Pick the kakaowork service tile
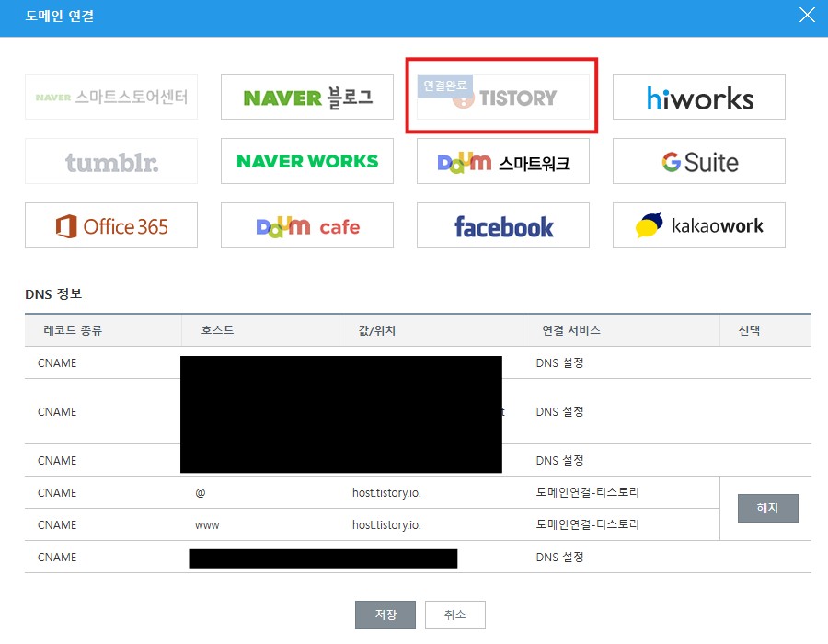828x644 pixels. [x=698, y=225]
